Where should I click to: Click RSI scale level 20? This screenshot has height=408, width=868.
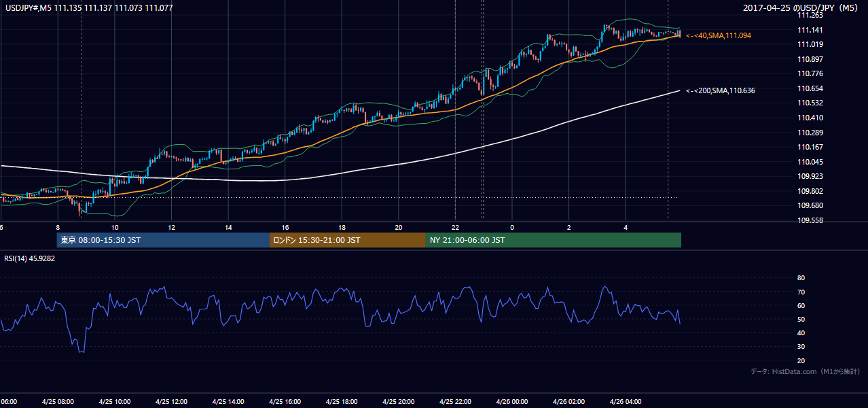(x=801, y=360)
